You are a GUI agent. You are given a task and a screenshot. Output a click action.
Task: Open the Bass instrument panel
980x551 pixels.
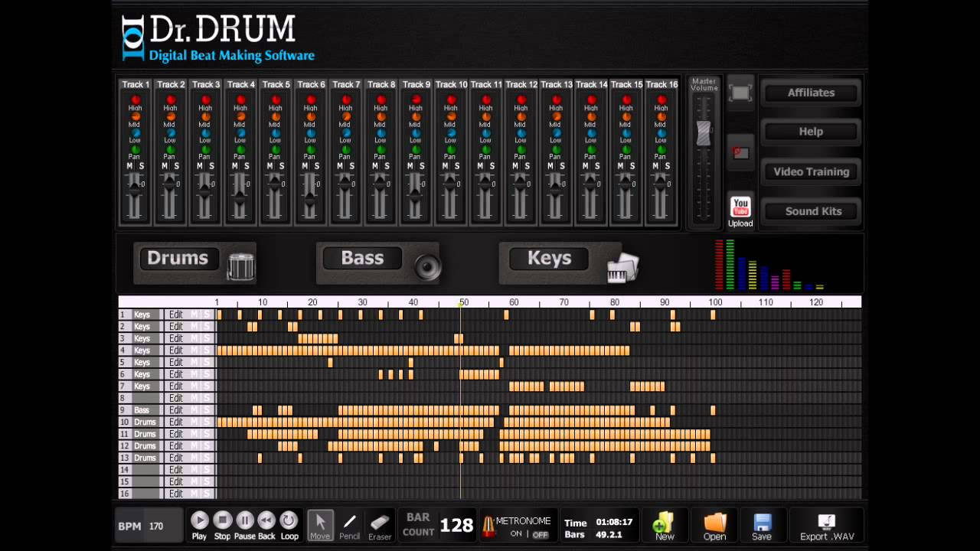pos(362,258)
